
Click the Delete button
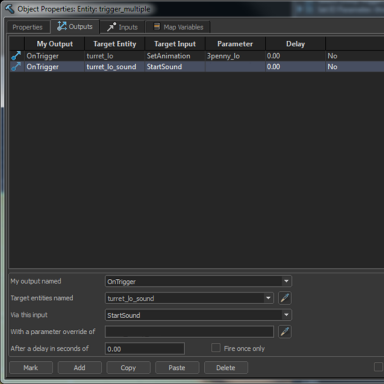click(226, 368)
